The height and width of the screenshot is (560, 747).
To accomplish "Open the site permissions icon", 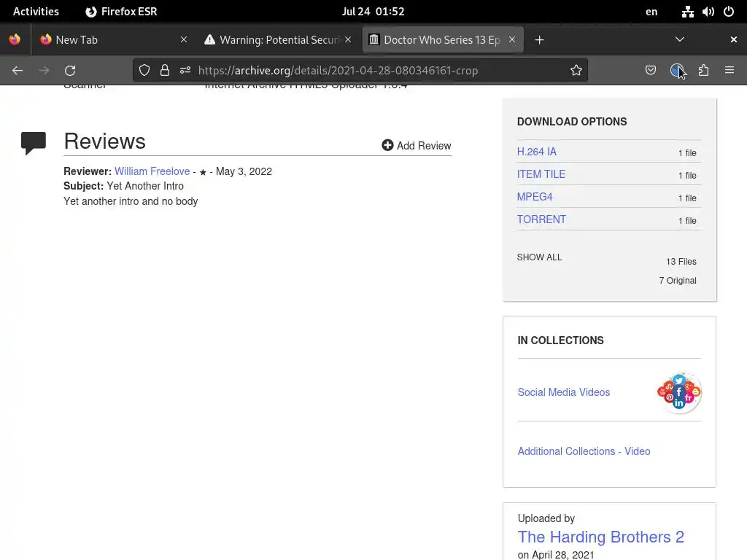I will coord(185,71).
